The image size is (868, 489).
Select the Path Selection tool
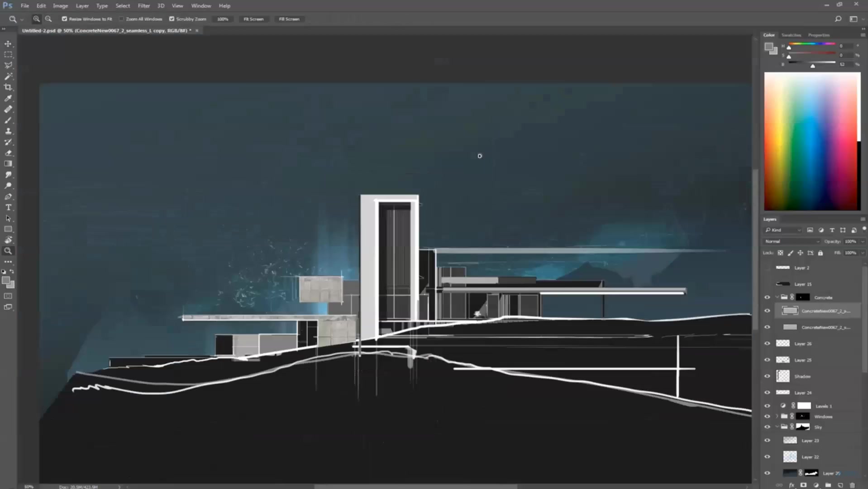pos(8,218)
